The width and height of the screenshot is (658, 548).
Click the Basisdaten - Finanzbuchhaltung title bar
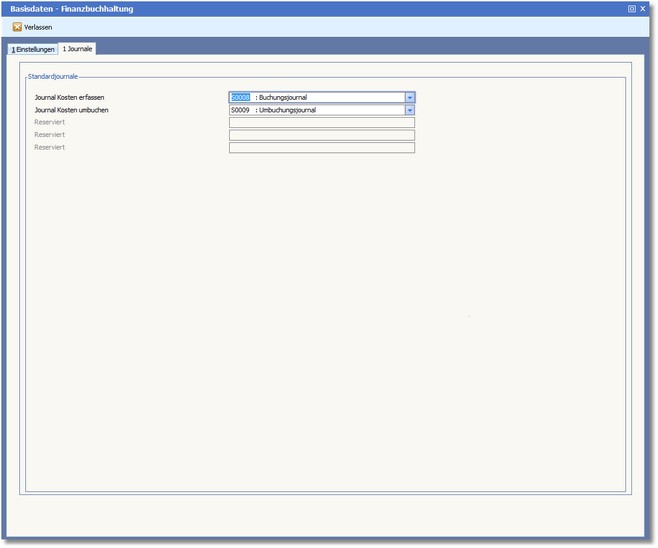pos(300,8)
